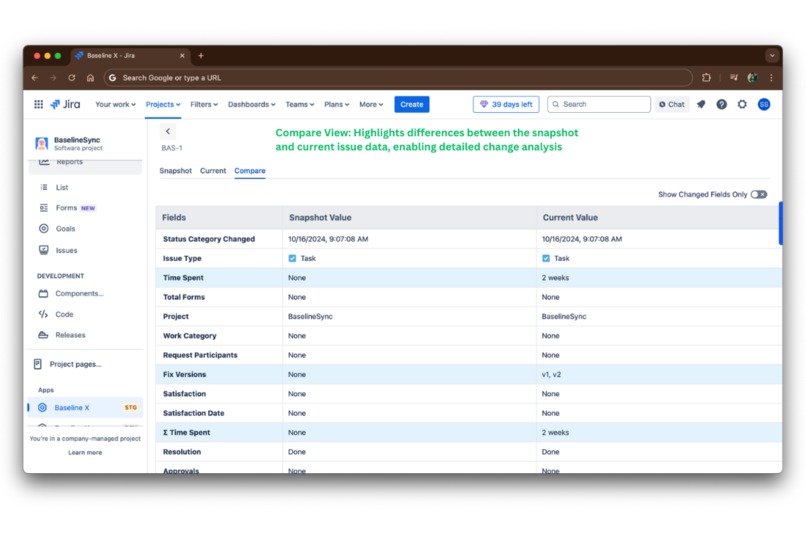Open the browser extensions puzzle icon
Image resolution: width=806 pixels, height=537 pixels.
706,78
